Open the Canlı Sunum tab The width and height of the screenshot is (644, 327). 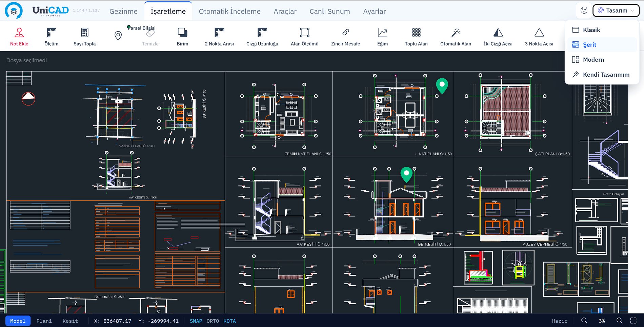[x=329, y=11]
